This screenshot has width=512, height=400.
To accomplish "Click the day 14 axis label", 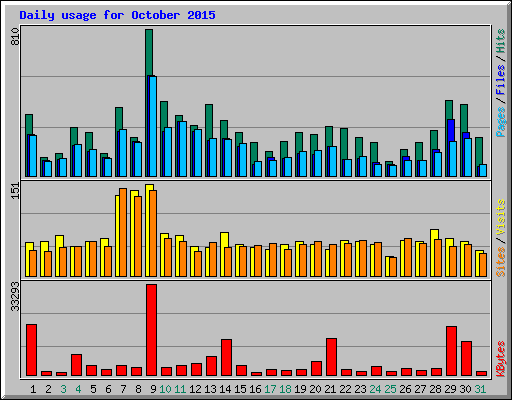I will (225, 389).
